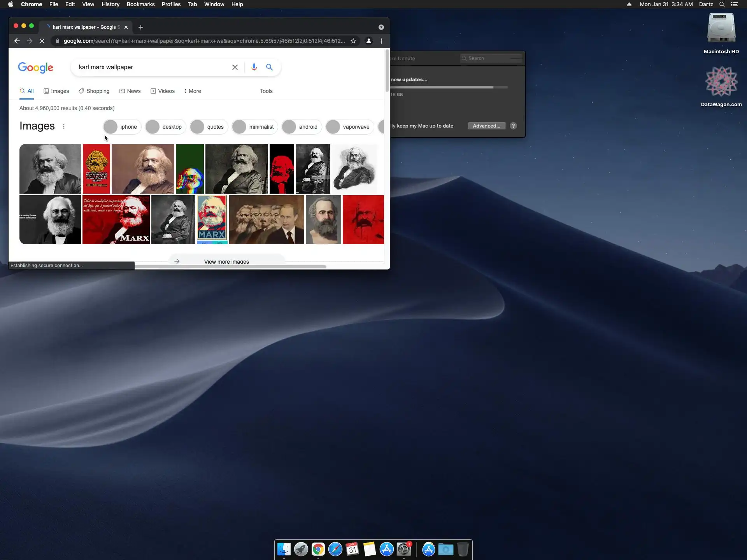The width and height of the screenshot is (747, 560).
Task: Open the Images section options menu
Action: (64, 126)
